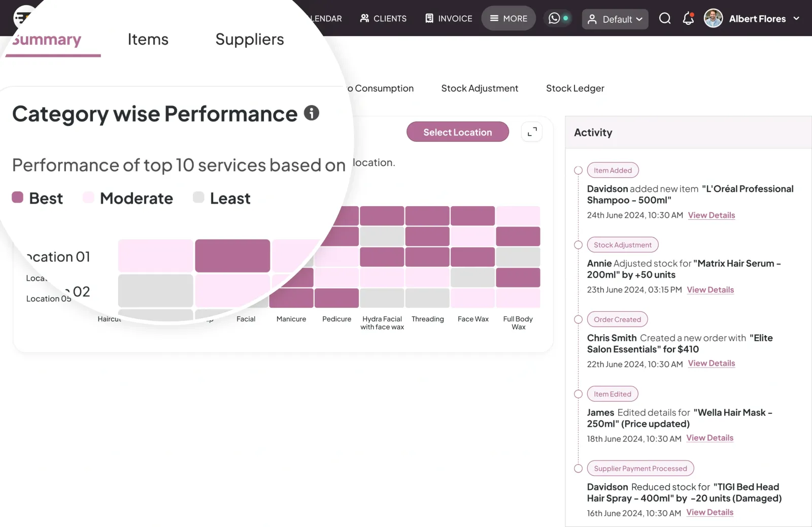Screen dimensions: 812x527
Task: Click the Least legend color swatch
Action: coord(198,197)
